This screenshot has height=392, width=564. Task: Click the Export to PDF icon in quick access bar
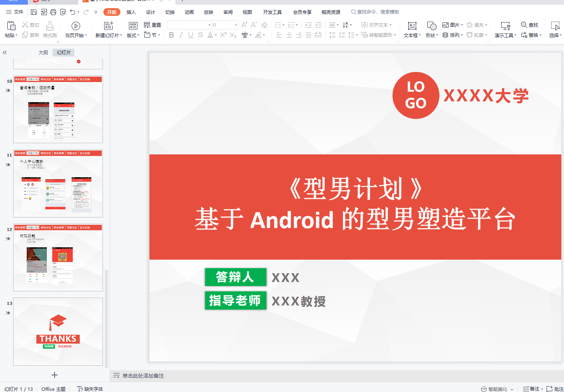click(x=44, y=12)
